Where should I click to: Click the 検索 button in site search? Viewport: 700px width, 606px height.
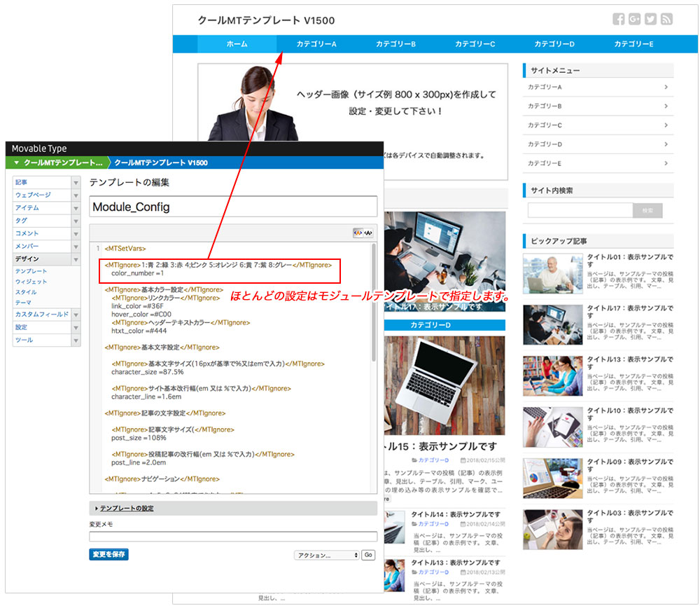pyautogui.click(x=647, y=210)
